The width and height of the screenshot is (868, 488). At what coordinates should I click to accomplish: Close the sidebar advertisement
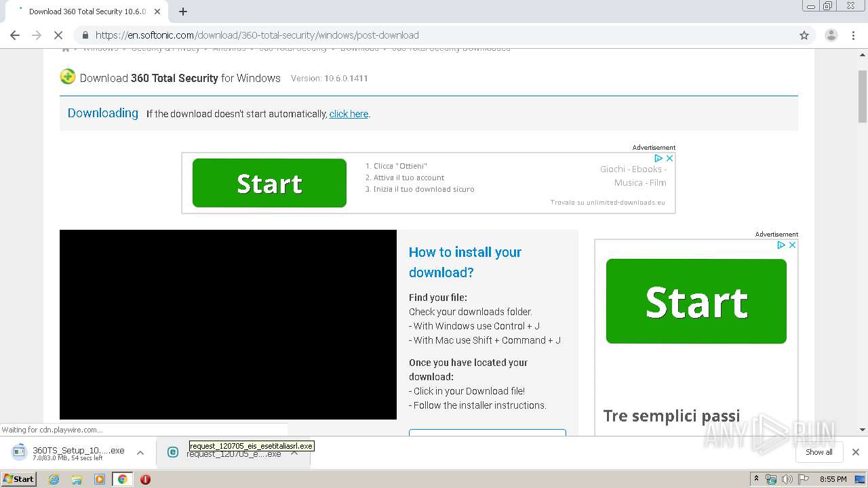792,245
